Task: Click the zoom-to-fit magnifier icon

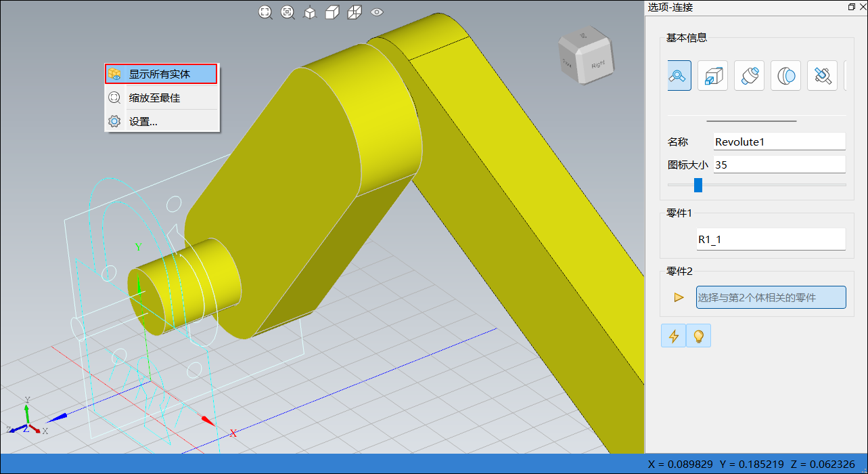Action: (x=265, y=12)
